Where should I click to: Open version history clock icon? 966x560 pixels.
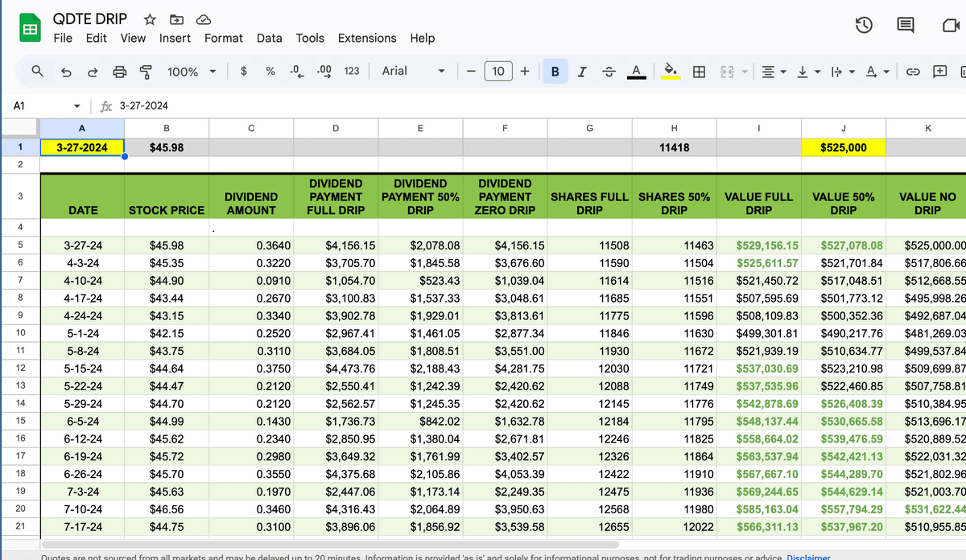(x=864, y=25)
